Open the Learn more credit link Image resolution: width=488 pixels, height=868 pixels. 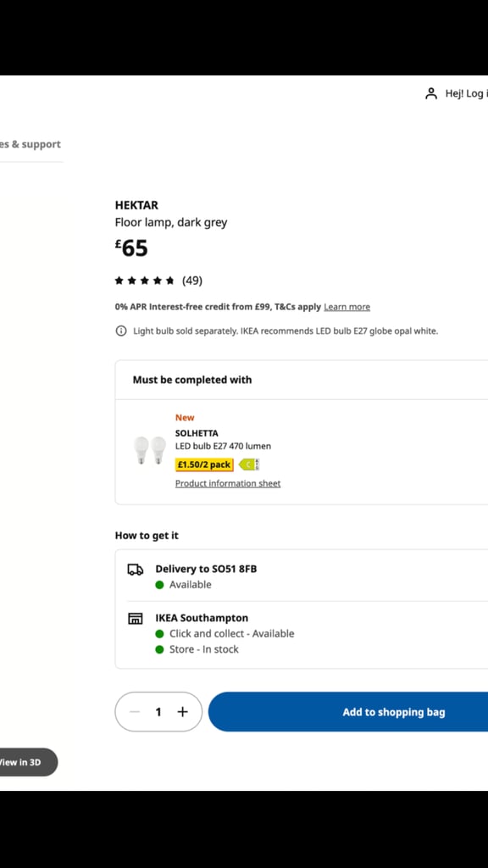click(347, 307)
